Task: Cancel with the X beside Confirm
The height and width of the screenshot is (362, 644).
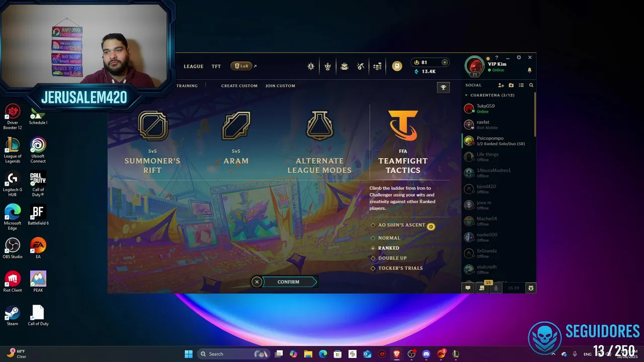Action: [x=257, y=282]
